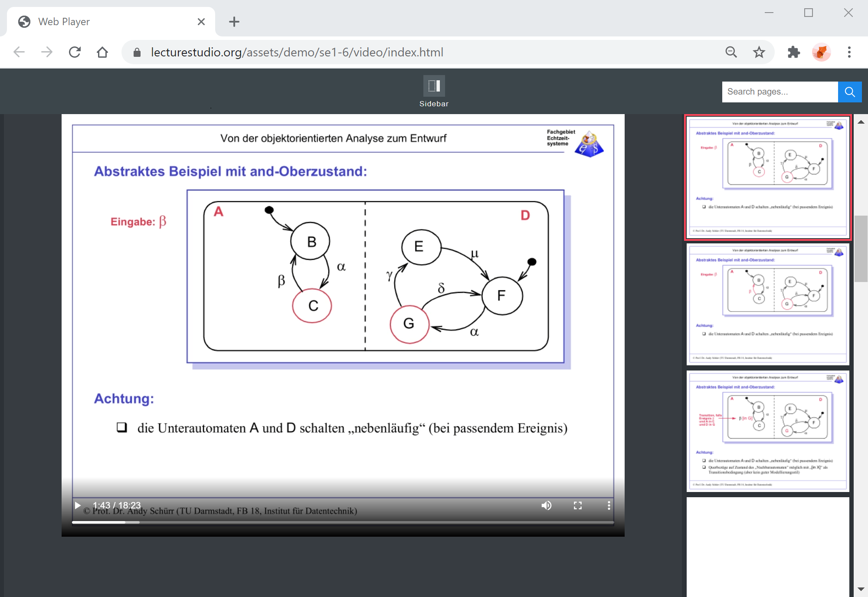Open the second slide thumbnail
Image resolution: width=868 pixels, height=597 pixels.
(x=768, y=305)
